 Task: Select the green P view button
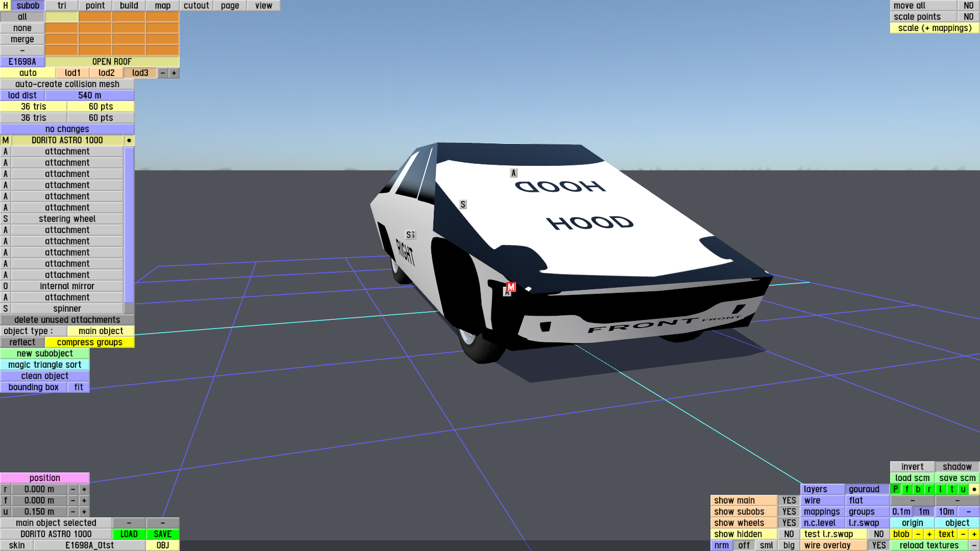[895, 489]
